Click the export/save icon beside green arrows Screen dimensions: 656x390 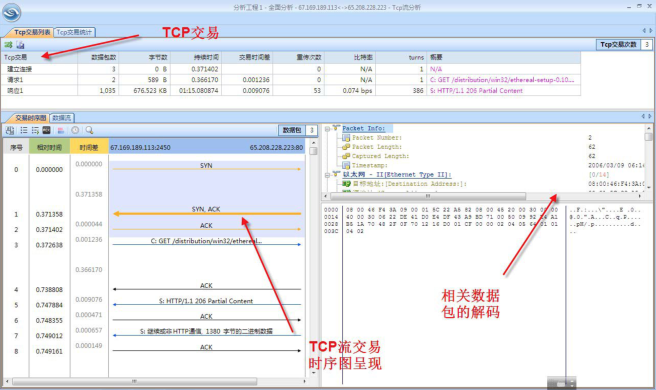(x=20, y=44)
